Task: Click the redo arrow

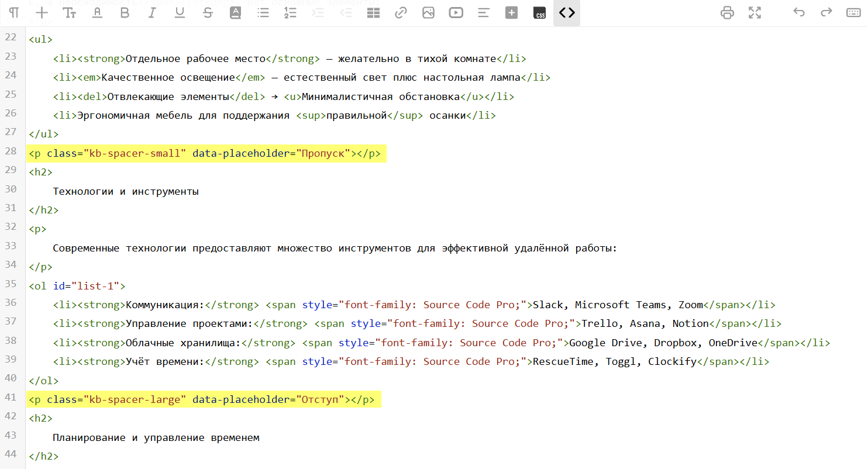Action: 826,13
